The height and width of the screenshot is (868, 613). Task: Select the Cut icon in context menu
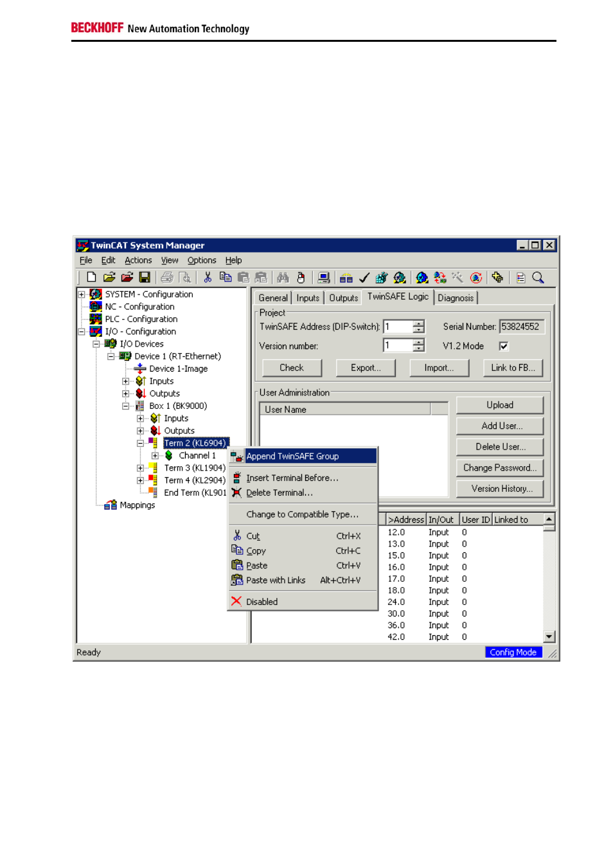(237, 536)
